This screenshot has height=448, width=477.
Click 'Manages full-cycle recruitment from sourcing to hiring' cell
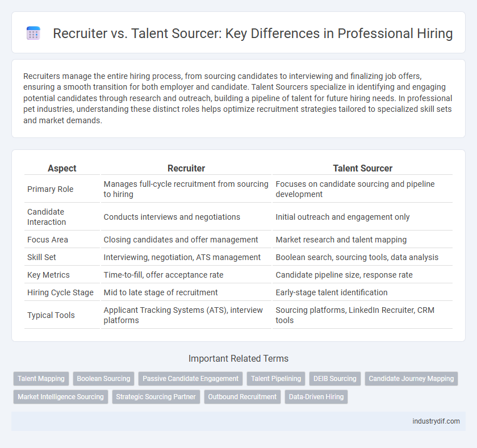186,189
